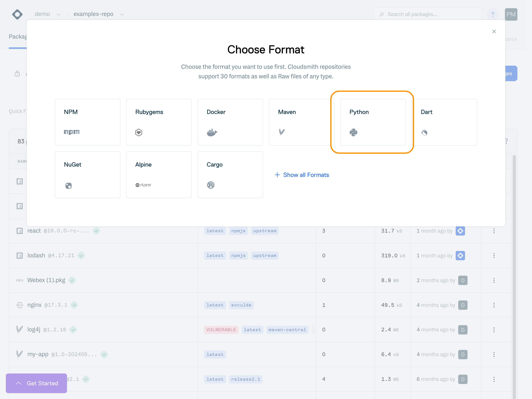Click the lodash package name
The height and width of the screenshot is (399, 532).
click(x=36, y=255)
